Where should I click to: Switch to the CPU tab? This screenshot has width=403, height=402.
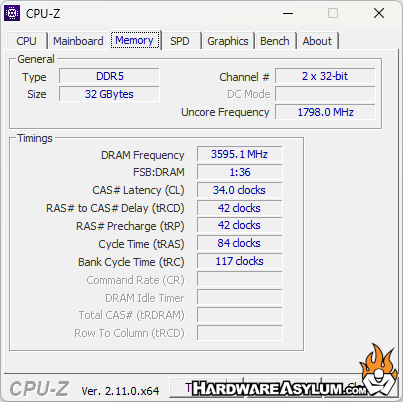pos(26,41)
